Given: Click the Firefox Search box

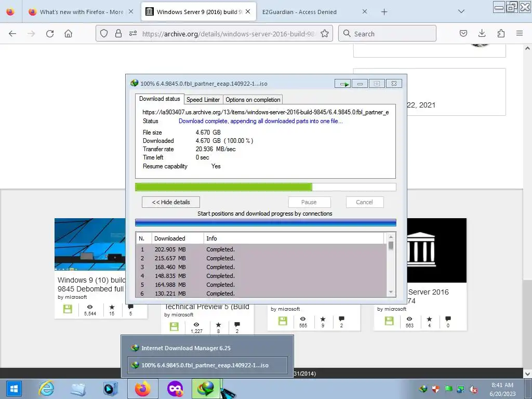Looking at the screenshot, I should [387, 34].
